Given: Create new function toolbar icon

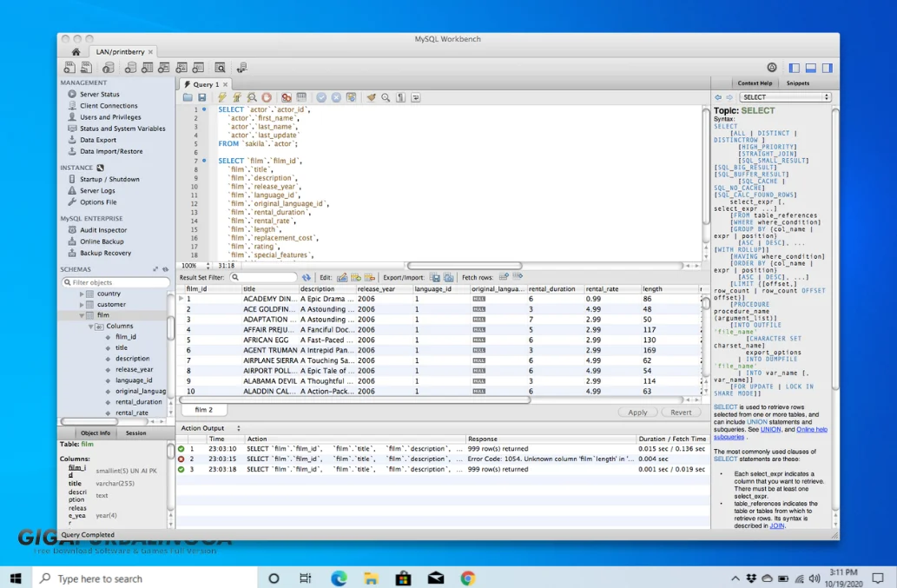Looking at the screenshot, I should tap(198, 68).
